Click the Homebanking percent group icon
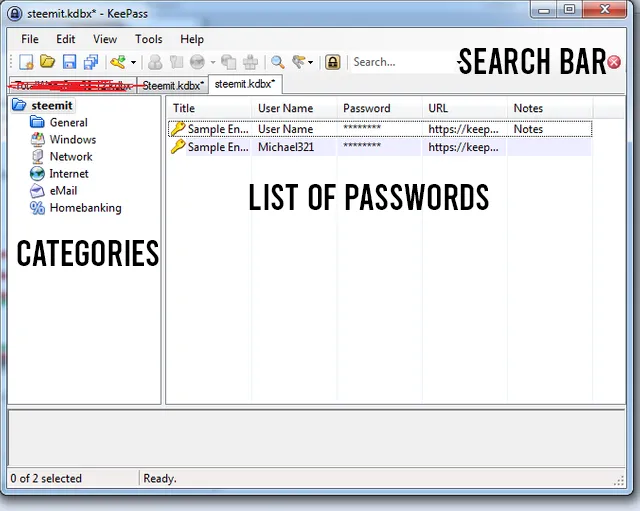640x511 pixels. click(x=37, y=208)
